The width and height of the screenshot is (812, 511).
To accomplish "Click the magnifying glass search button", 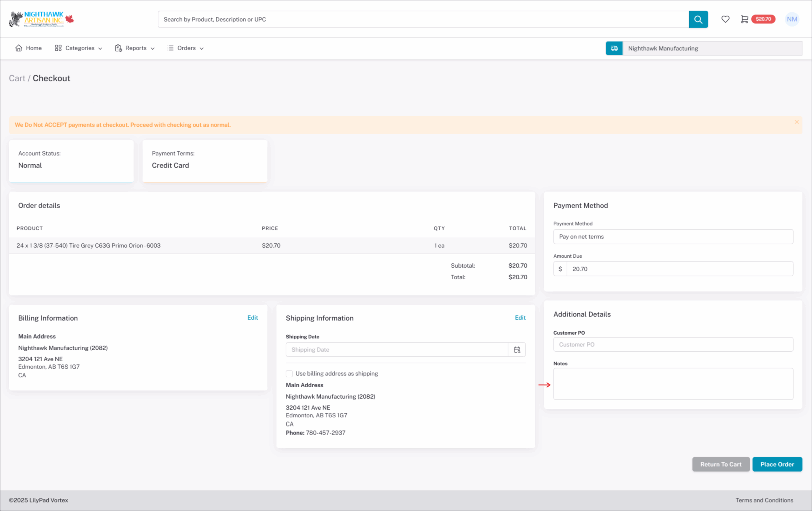I will (698, 19).
